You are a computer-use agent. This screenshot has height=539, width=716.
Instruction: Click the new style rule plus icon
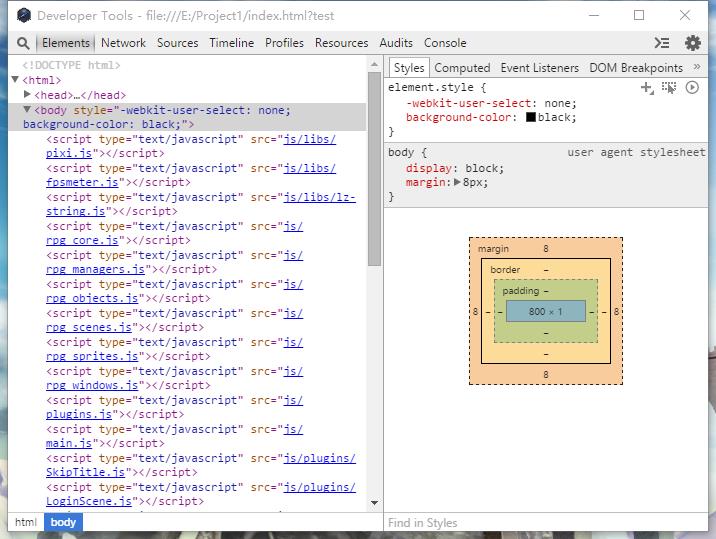click(647, 88)
